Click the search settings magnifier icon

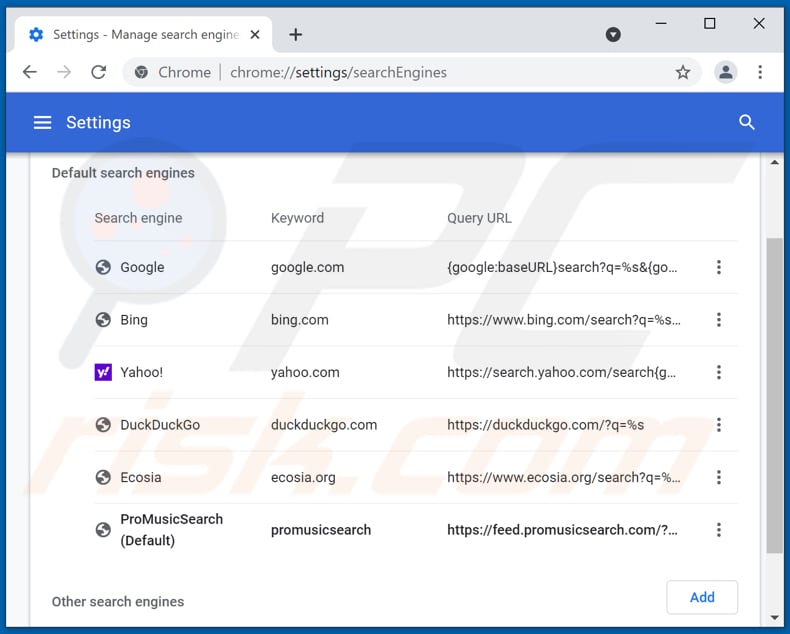[746, 122]
